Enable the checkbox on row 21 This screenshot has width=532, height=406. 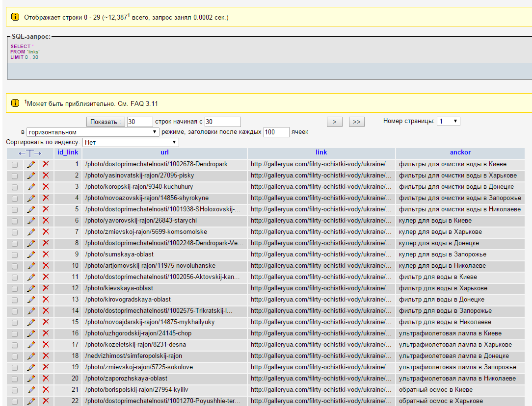[15, 390]
